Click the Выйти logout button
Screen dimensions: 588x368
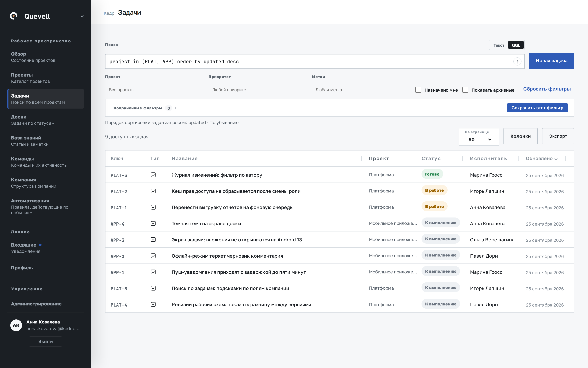pos(45,342)
